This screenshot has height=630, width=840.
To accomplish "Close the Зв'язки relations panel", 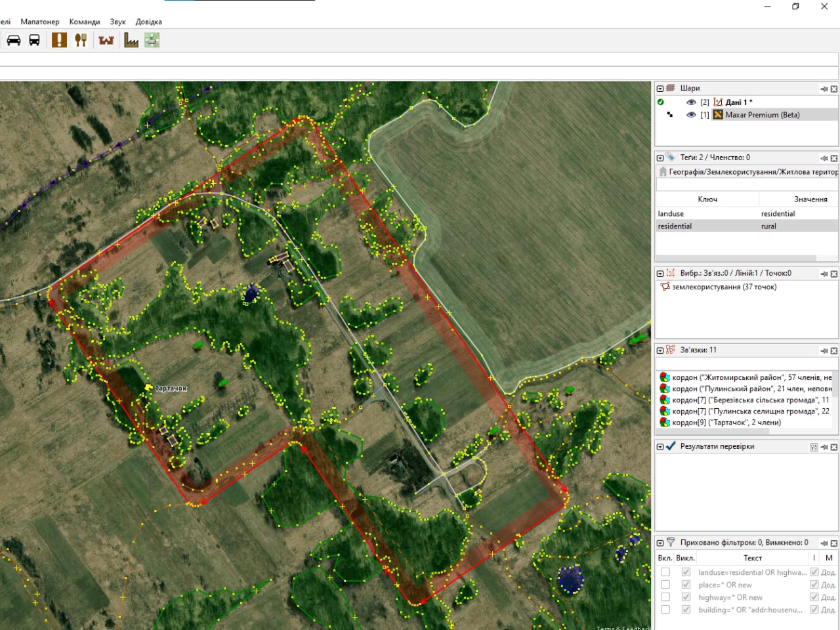I will tap(834, 350).
